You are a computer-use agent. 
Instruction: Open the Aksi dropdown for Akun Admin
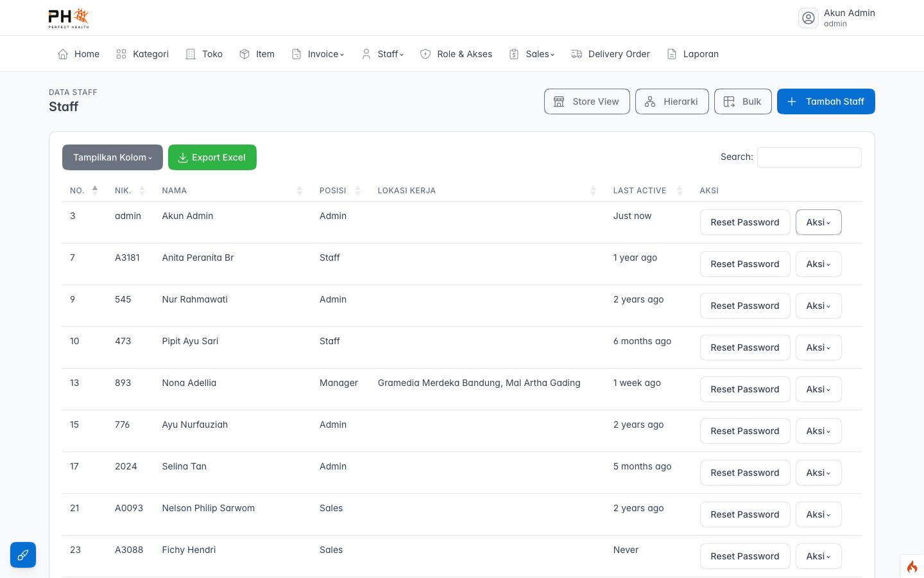[819, 222]
